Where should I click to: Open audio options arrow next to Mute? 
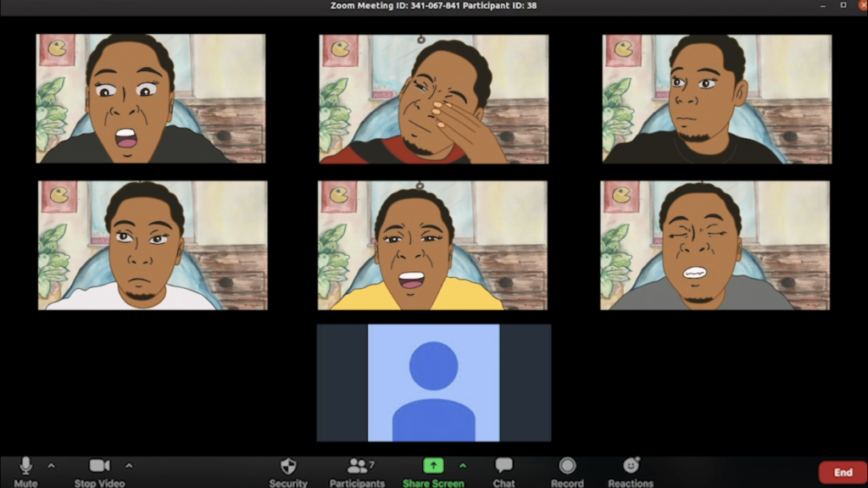[x=52, y=466]
